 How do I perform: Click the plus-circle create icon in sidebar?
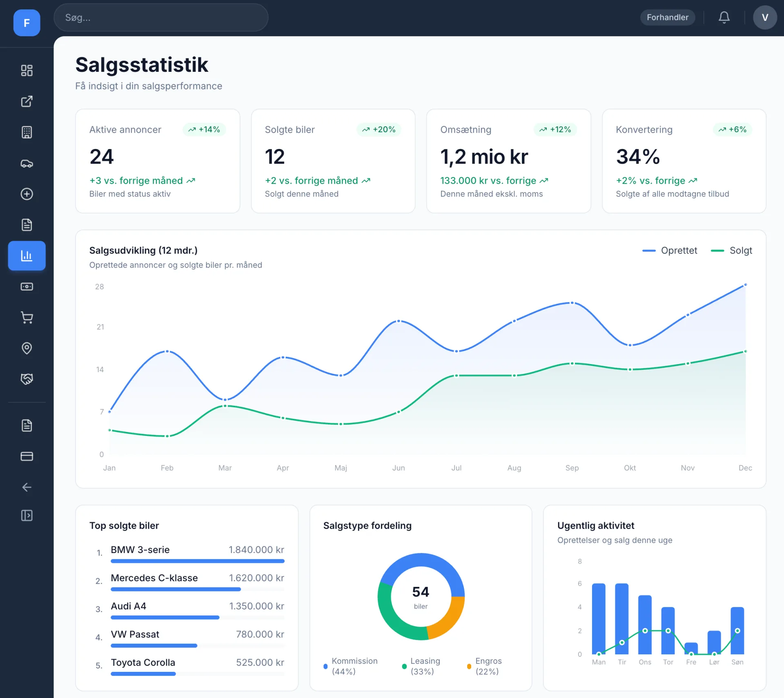coord(27,194)
